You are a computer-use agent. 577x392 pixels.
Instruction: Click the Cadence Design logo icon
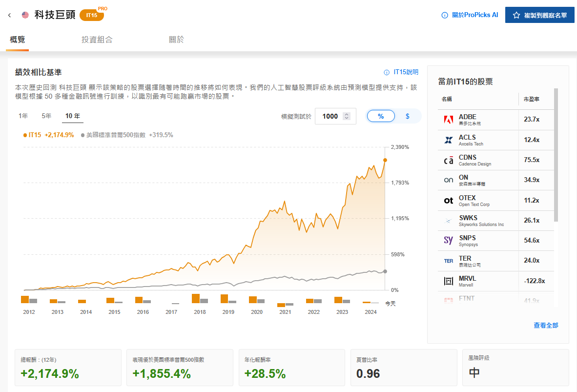(449, 160)
